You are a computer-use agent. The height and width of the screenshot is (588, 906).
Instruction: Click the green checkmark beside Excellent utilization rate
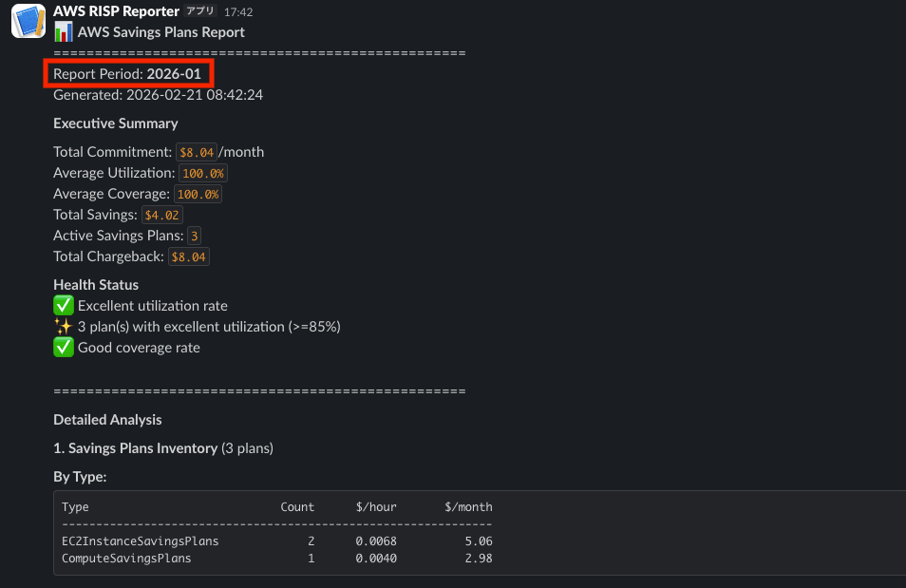(64, 306)
